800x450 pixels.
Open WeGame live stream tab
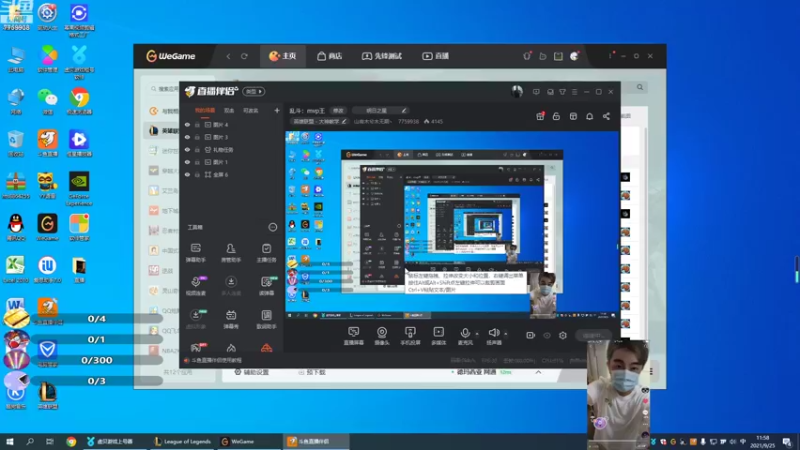[435, 56]
